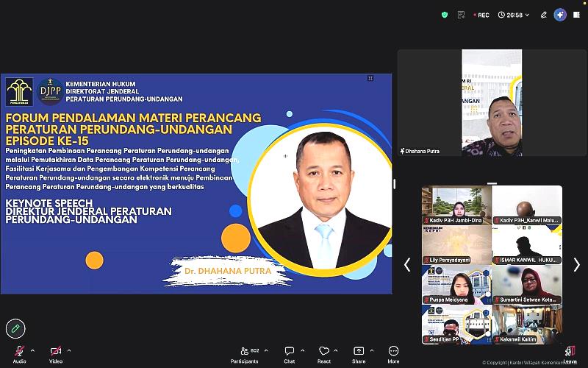Screen dimensions: 588x368
Task: Click the Share screen icon
Action: tap(359, 351)
